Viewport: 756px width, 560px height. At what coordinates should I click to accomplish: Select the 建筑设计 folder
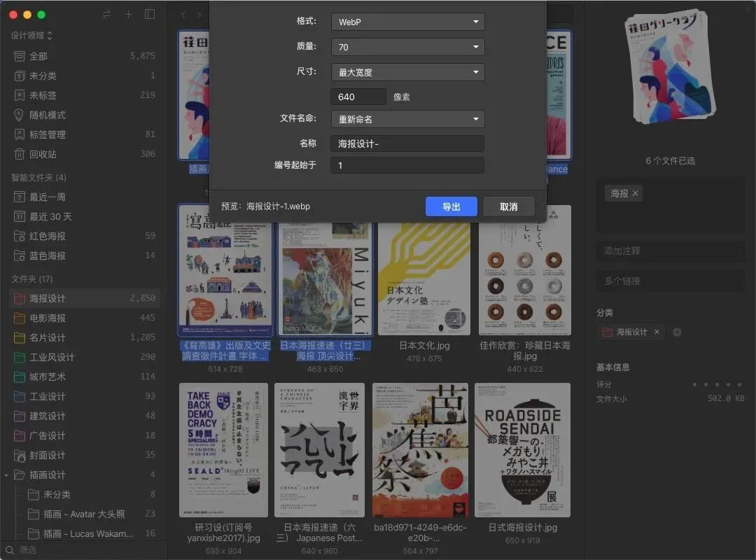coord(85,416)
